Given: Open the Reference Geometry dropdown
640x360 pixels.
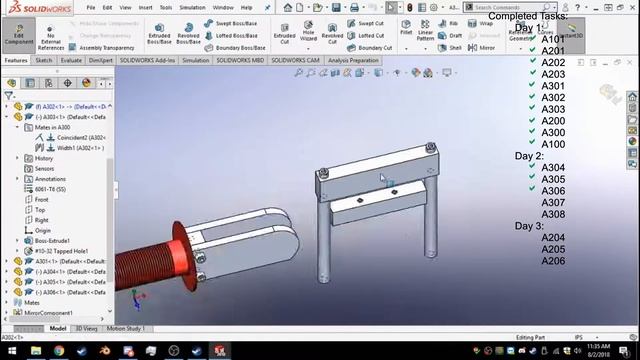Looking at the screenshot, I should tap(520, 49).
